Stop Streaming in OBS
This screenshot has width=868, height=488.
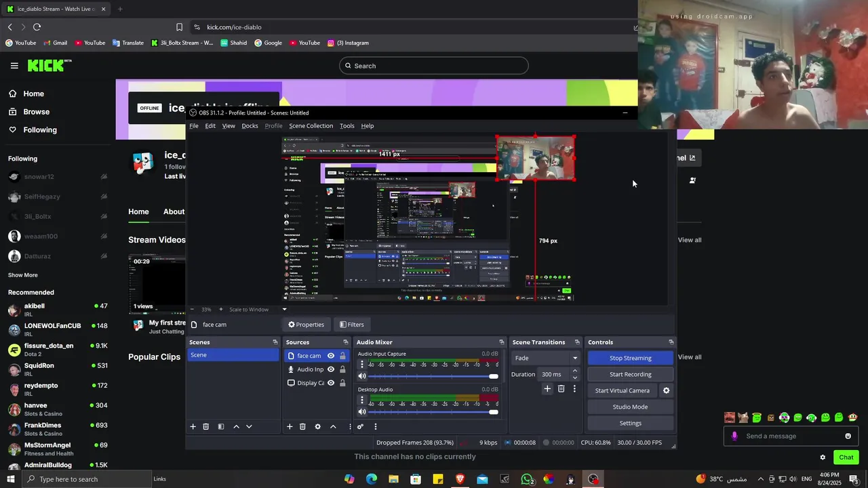(x=630, y=358)
